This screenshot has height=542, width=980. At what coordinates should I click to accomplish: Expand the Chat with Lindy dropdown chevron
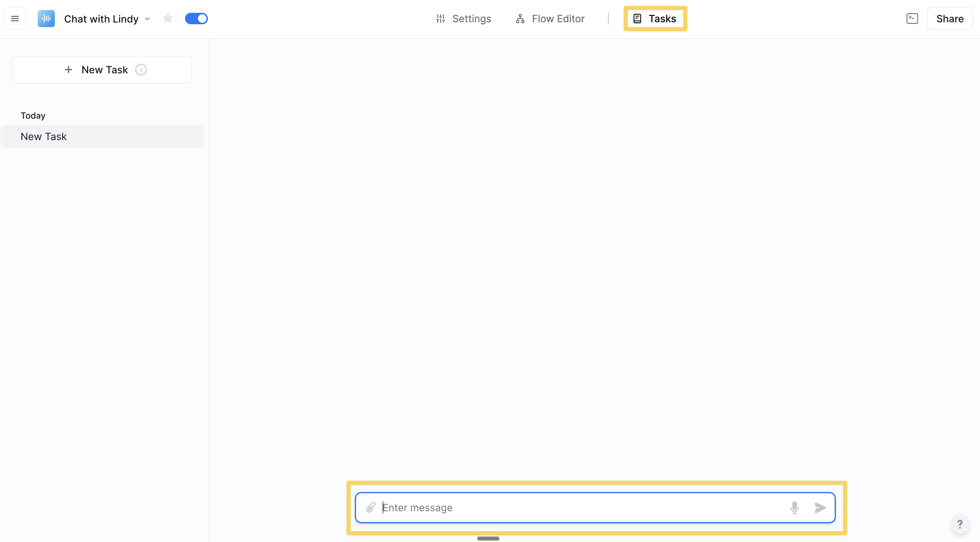tap(148, 19)
